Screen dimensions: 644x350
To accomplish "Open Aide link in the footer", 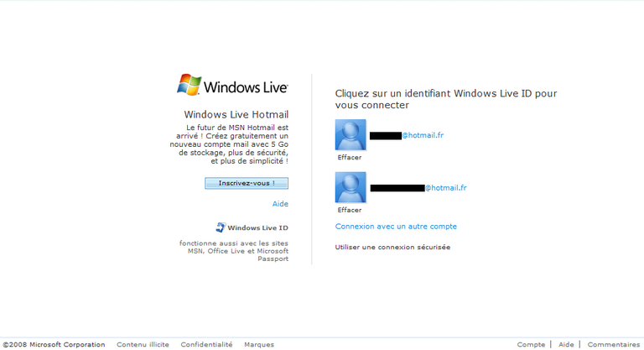I will [566, 345].
